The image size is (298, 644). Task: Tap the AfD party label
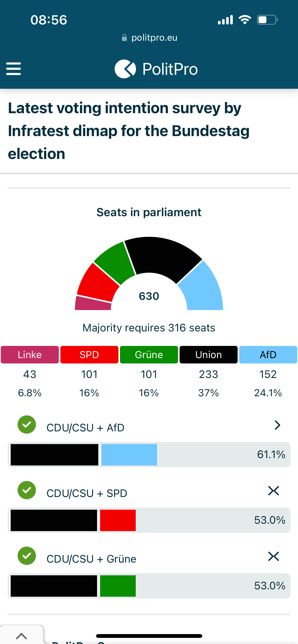[x=268, y=355]
